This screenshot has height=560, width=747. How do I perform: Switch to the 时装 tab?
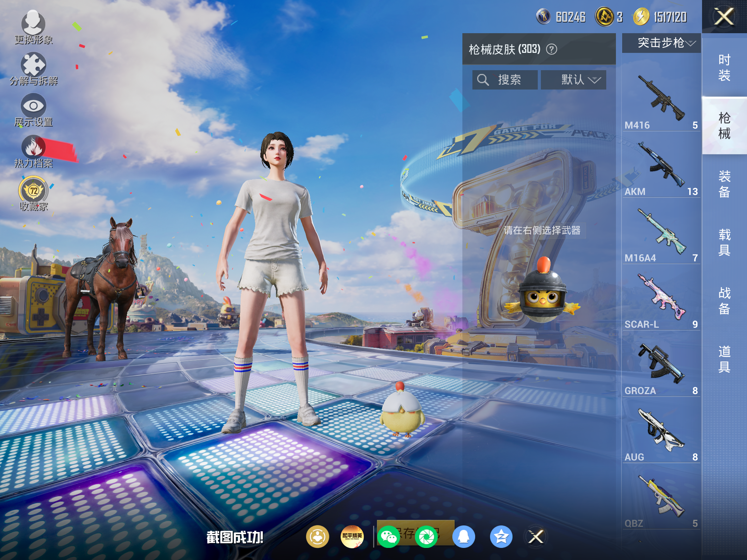tap(725, 67)
